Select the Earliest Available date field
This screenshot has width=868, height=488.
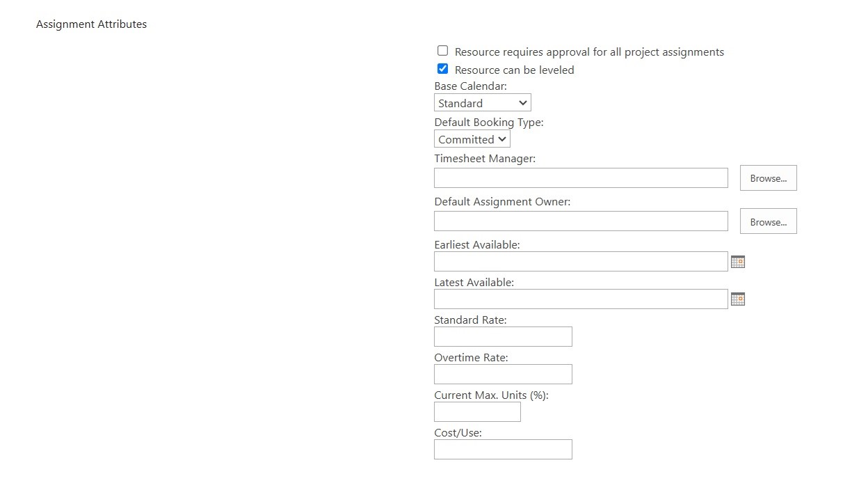581,262
